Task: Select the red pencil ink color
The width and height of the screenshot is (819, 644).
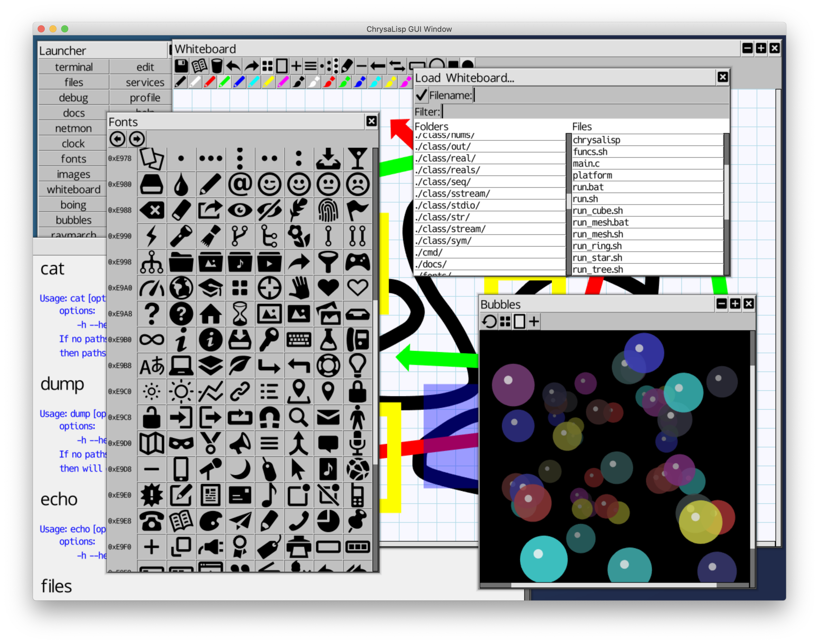Action: [209, 82]
